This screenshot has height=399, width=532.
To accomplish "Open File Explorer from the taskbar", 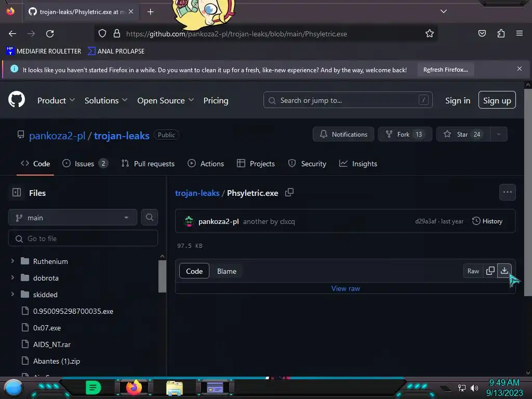I will (175, 388).
